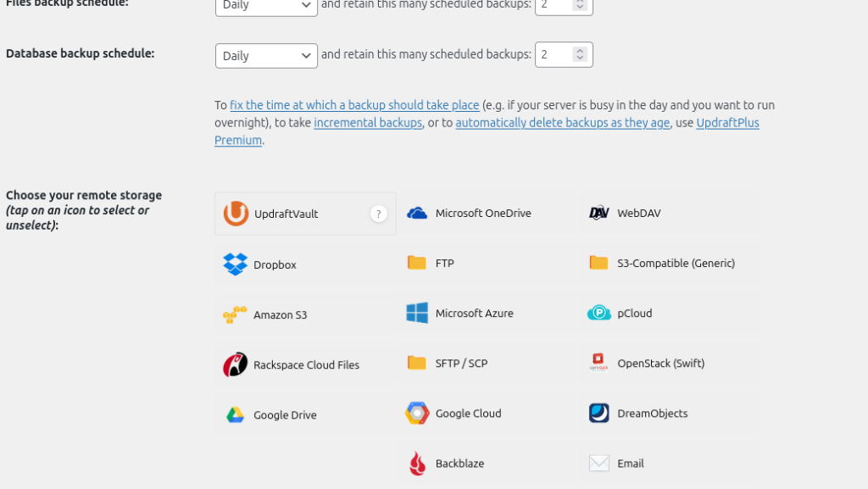Click the UpdraftVault question mark help icon

(x=379, y=214)
